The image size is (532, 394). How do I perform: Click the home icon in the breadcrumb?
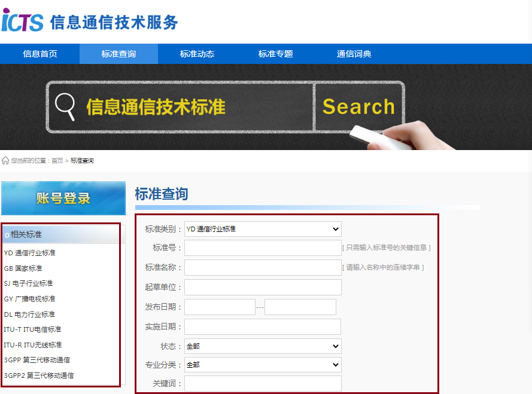pyautogui.click(x=5, y=160)
